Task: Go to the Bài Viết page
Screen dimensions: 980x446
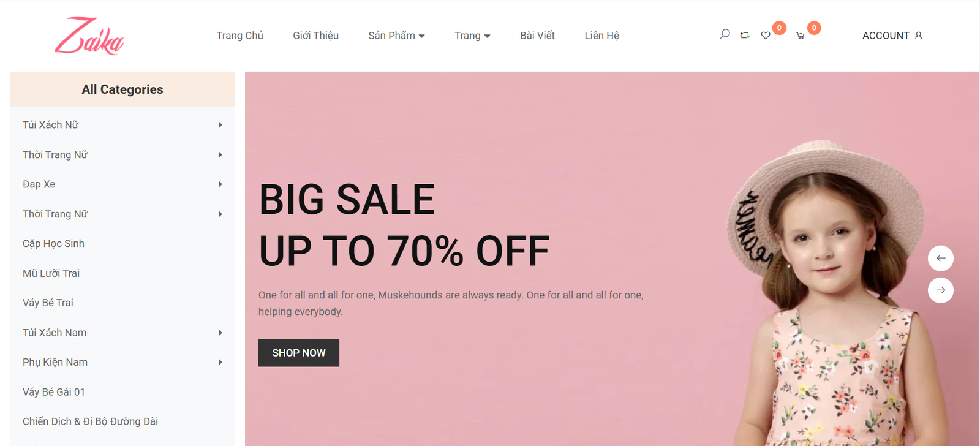Action: click(537, 36)
